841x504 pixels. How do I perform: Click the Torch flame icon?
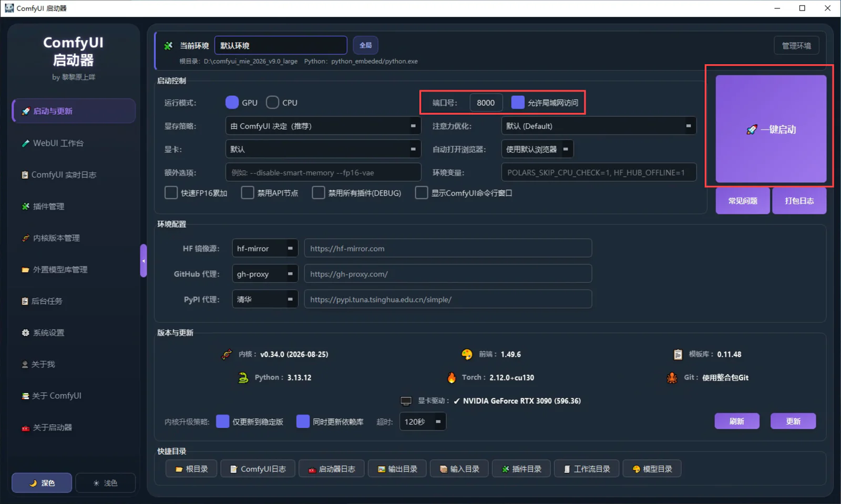452,377
